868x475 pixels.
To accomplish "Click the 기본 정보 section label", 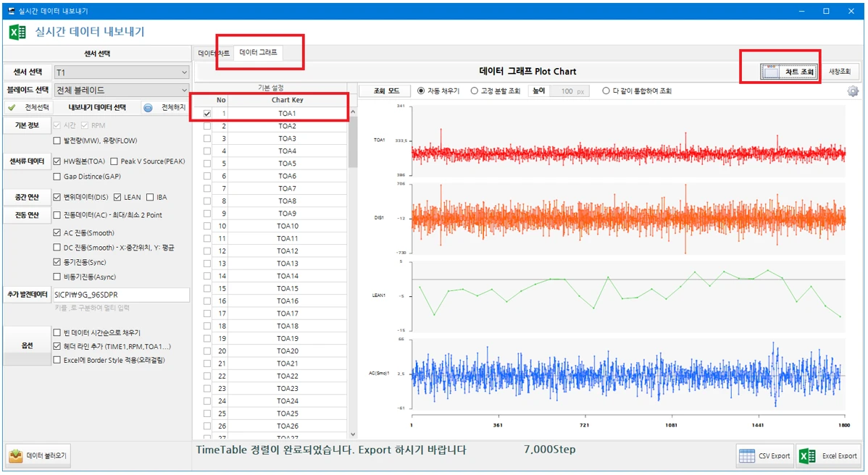I will coord(27,125).
